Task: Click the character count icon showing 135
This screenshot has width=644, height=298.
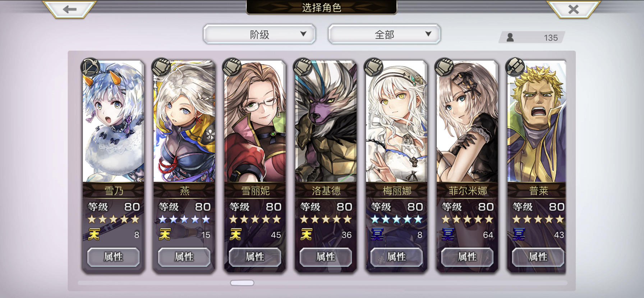Action: pos(510,37)
